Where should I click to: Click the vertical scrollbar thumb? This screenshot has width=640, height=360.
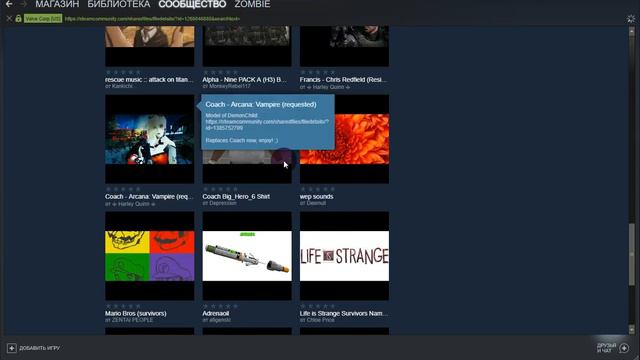coord(631,254)
